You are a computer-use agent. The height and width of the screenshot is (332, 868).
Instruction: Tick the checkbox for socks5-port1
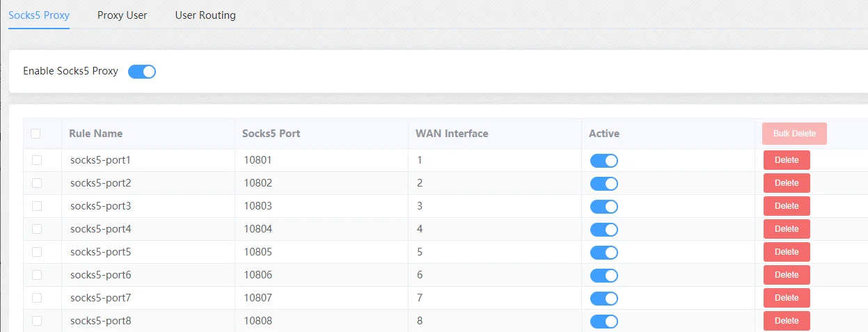[x=37, y=160]
